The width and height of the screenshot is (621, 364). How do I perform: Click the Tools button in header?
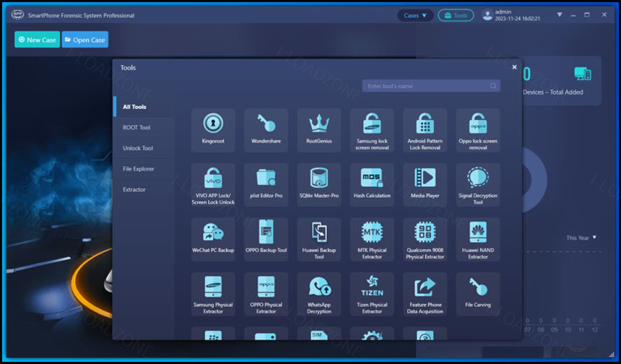pyautogui.click(x=456, y=15)
